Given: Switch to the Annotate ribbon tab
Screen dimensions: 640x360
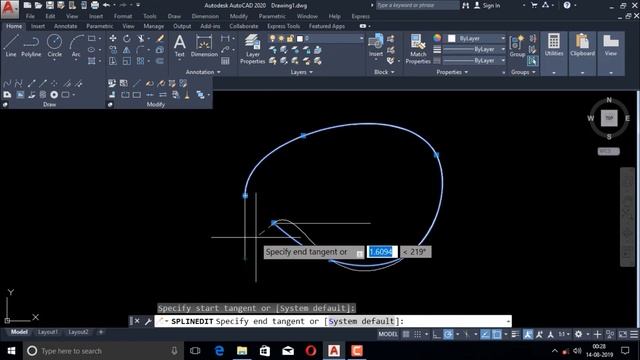Looking at the screenshot, I should pos(65,26).
